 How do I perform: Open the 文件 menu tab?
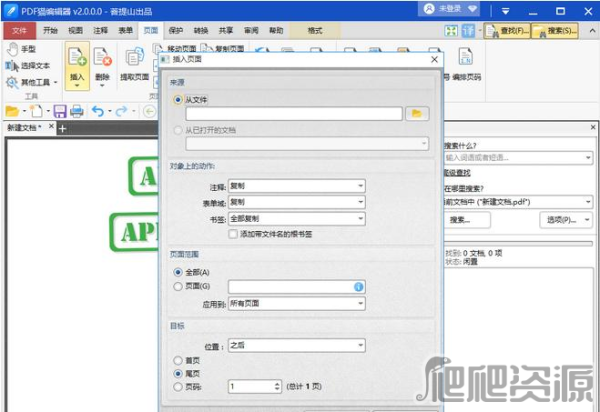(x=18, y=30)
